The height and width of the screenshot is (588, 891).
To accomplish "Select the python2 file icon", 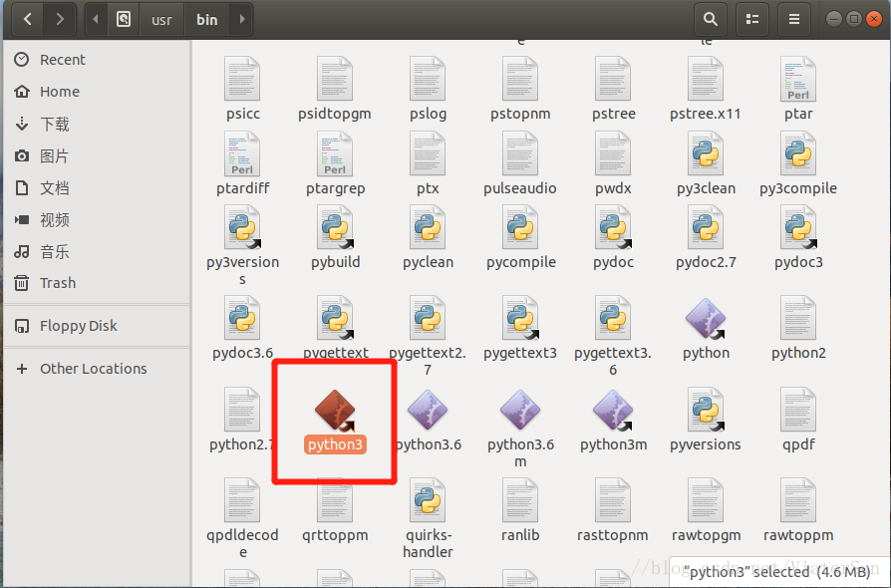I will click(x=798, y=318).
